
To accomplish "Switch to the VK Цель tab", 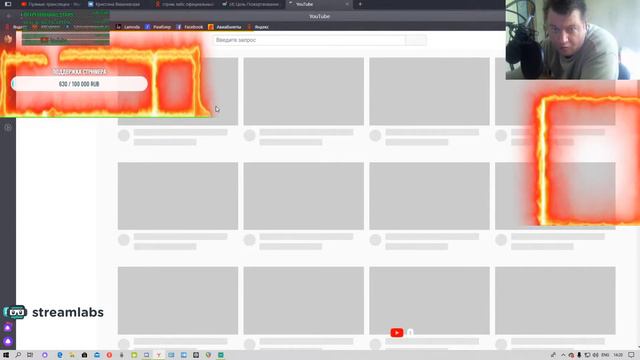I will pyautogui.click(x=251, y=4).
